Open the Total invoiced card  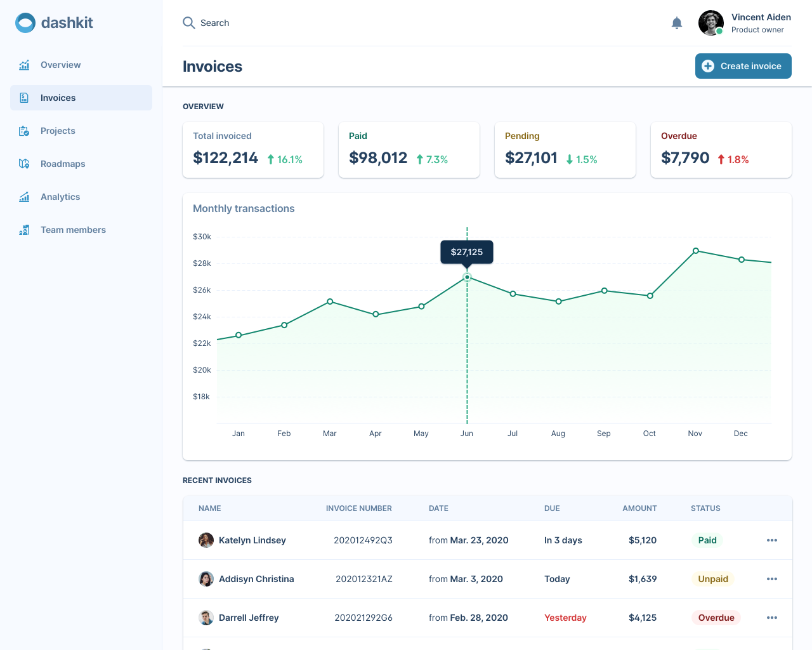coord(253,150)
